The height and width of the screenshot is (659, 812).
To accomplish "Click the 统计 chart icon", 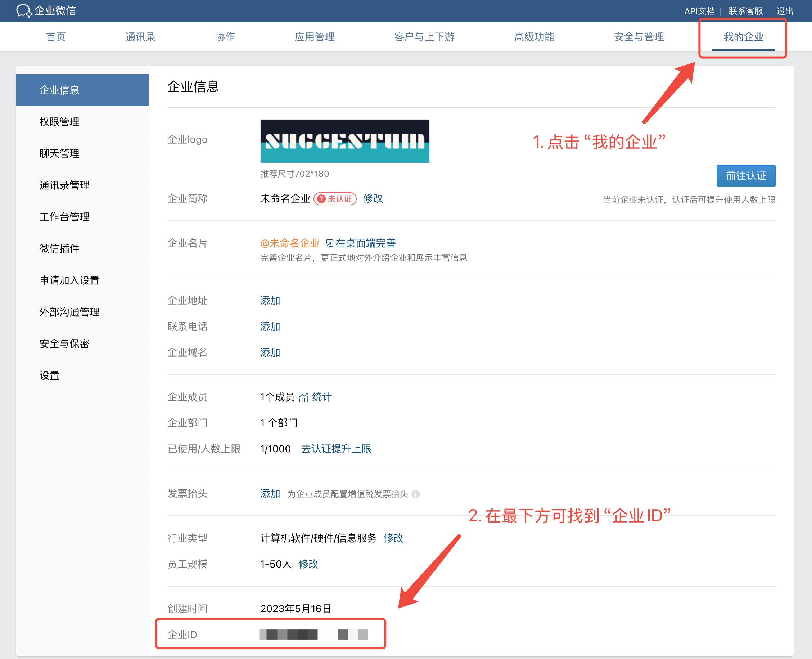I will point(303,398).
